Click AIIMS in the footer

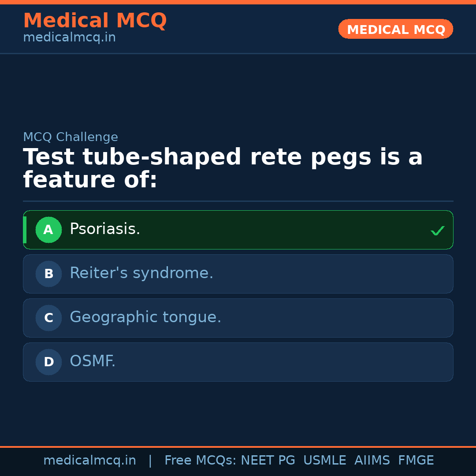click(x=372, y=461)
